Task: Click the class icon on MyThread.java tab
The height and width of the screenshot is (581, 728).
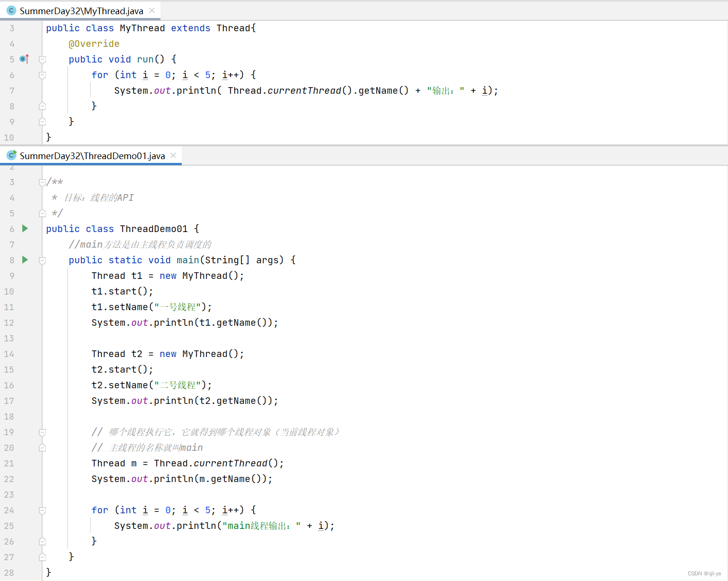Action: click(11, 10)
